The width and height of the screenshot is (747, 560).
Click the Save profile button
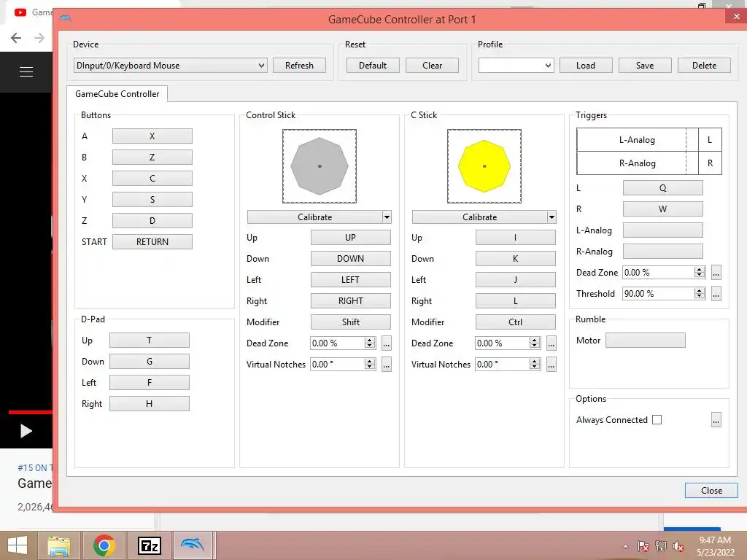coord(645,65)
